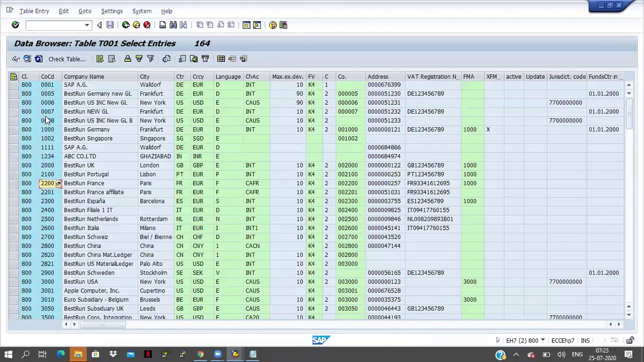Click the lock icon in the SAP status bar
Image resolution: width=644 pixels, height=362 pixels.
click(630, 340)
